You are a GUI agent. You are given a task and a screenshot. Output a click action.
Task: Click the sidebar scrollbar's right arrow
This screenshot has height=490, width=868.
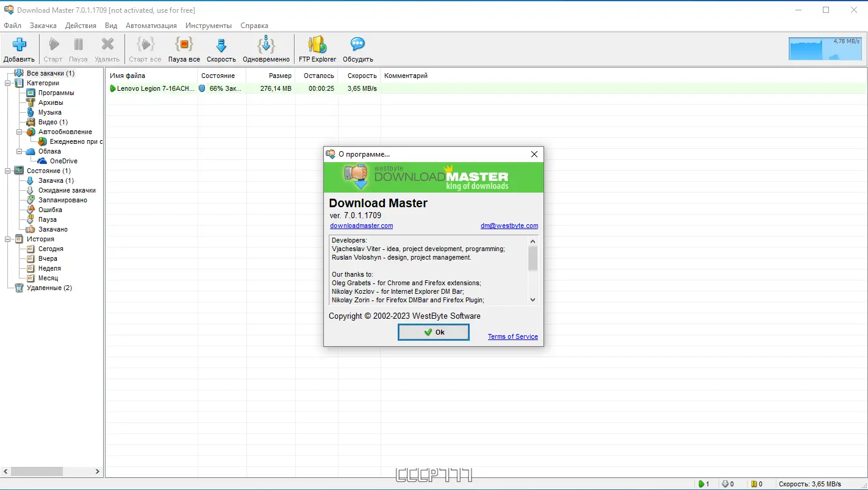[x=98, y=471]
